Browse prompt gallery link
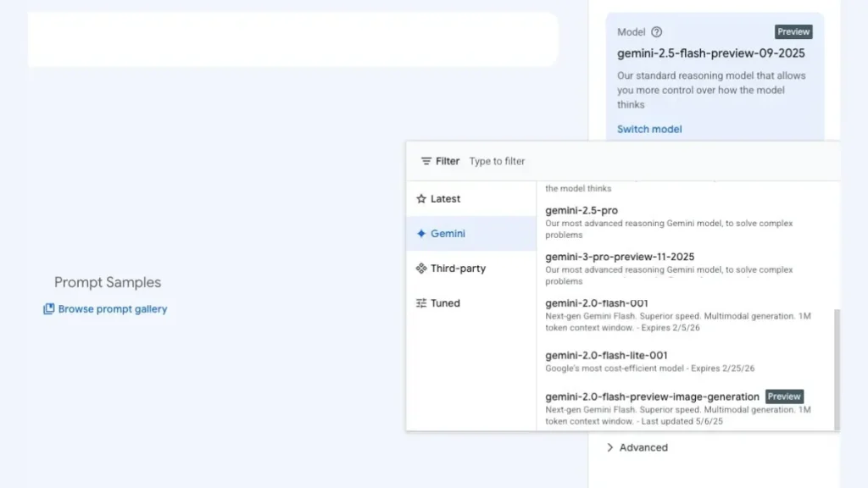Image resolution: width=868 pixels, height=488 pixels. pos(113,309)
